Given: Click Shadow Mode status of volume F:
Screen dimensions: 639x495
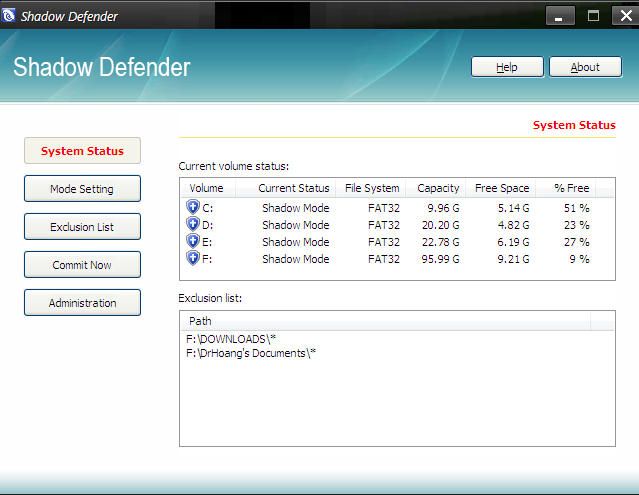Looking at the screenshot, I should [295, 259].
